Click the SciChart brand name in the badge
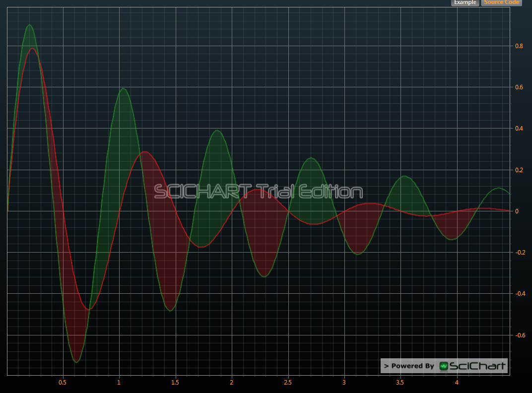Image resolution: width=532 pixels, height=393 pixels. coord(478,366)
